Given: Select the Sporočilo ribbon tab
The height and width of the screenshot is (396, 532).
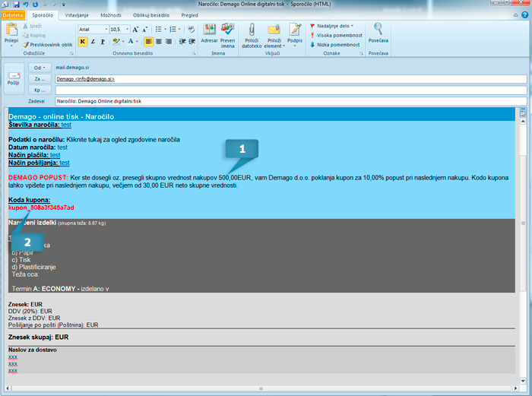Looking at the screenshot, I should click(x=43, y=15).
